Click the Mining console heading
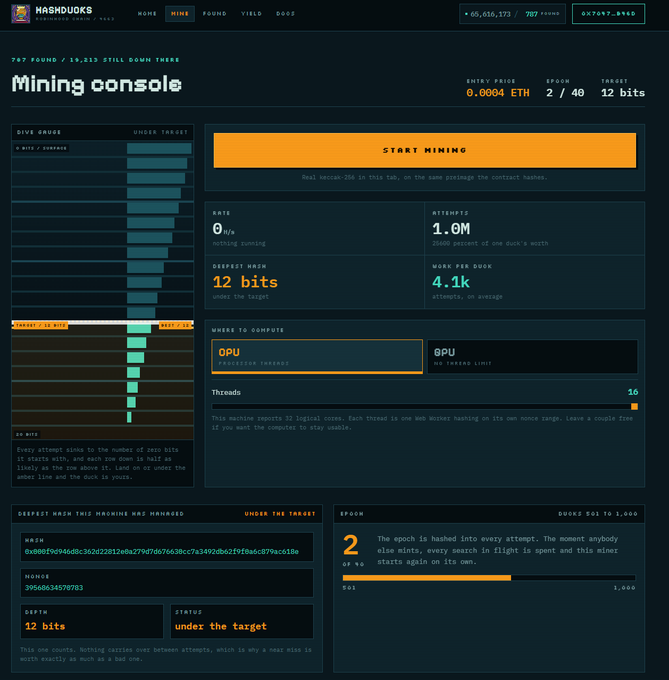 click(96, 84)
